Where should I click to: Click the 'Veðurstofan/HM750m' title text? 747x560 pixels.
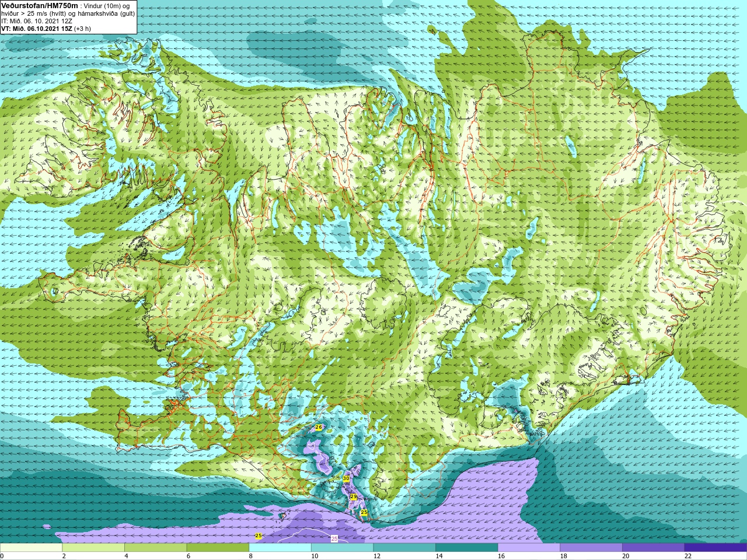click(40, 5)
